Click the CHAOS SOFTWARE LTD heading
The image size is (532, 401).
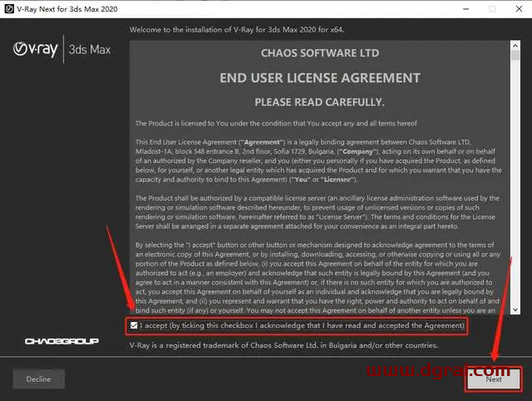pyautogui.click(x=320, y=53)
